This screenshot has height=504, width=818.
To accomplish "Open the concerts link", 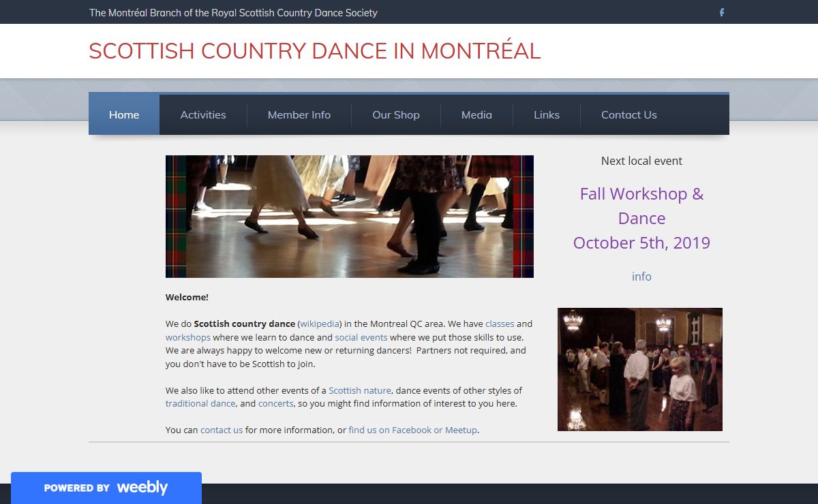I will click(x=276, y=403).
